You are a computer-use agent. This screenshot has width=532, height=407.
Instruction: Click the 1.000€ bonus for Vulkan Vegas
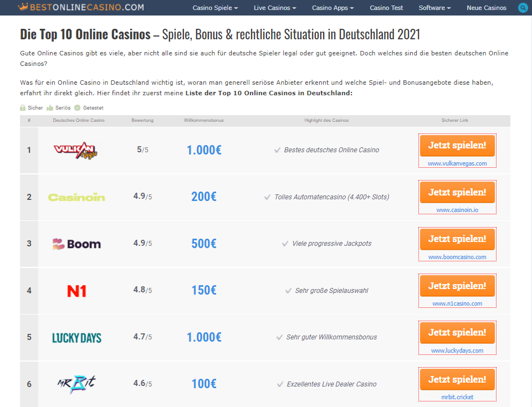coord(204,150)
